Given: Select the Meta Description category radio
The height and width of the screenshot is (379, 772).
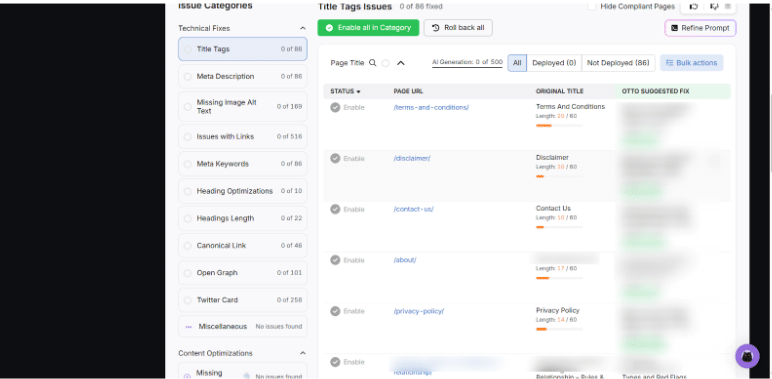Looking at the screenshot, I should pyautogui.click(x=188, y=77).
